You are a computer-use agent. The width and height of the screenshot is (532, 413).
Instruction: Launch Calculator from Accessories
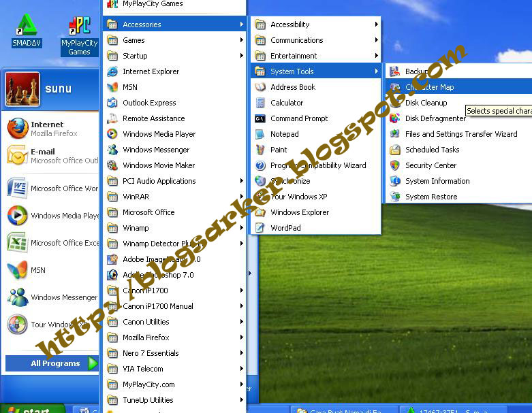pyautogui.click(x=316, y=103)
